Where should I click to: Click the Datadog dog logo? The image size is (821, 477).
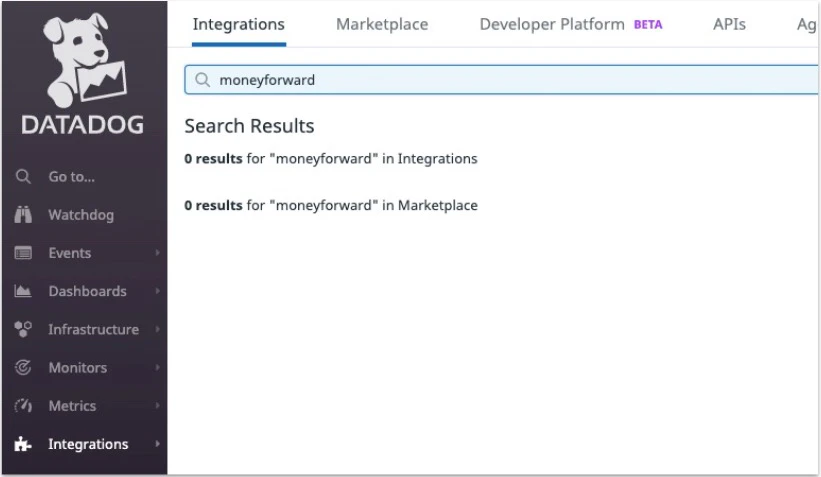(84, 60)
